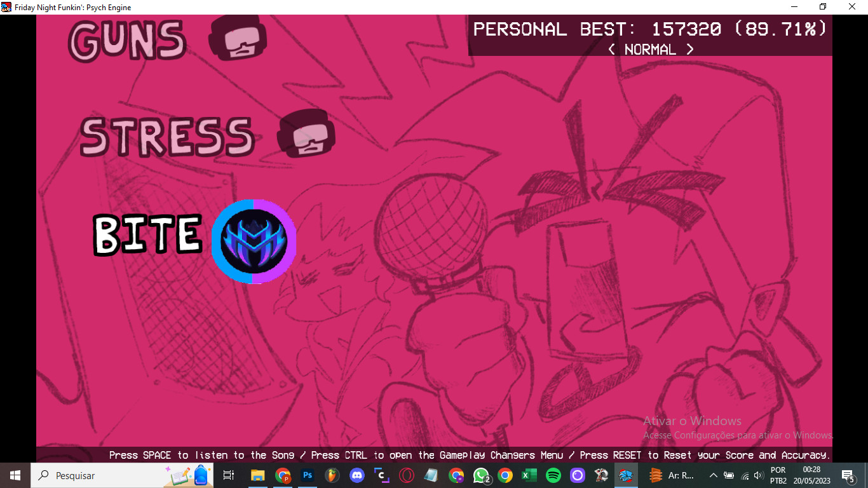
Task: Open the 'Ar: R...' weather widget
Action: (672, 475)
